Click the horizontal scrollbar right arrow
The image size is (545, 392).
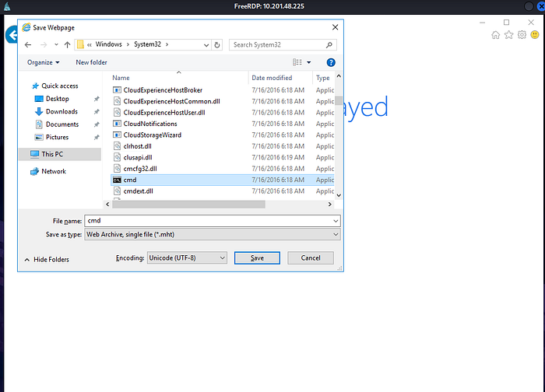(330, 205)
